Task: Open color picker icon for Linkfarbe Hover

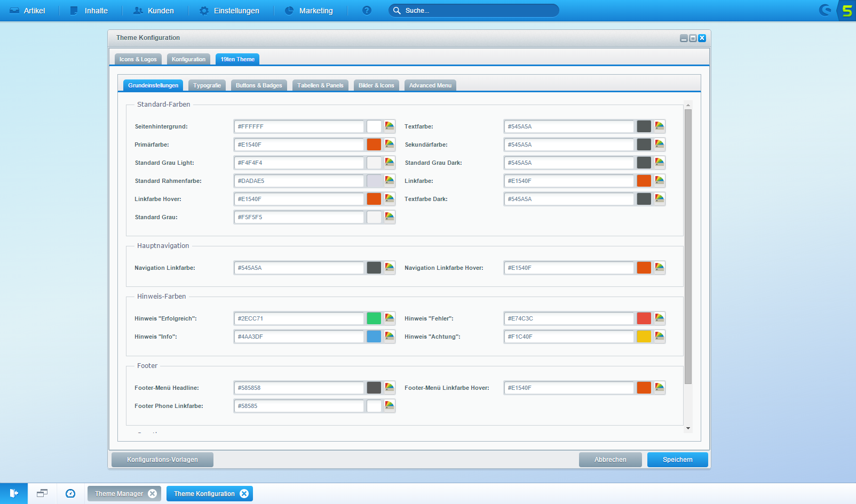Action: pos(390,199)
